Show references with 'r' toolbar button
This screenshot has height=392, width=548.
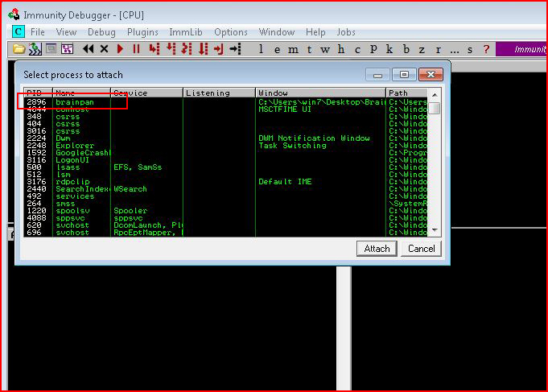438,50
